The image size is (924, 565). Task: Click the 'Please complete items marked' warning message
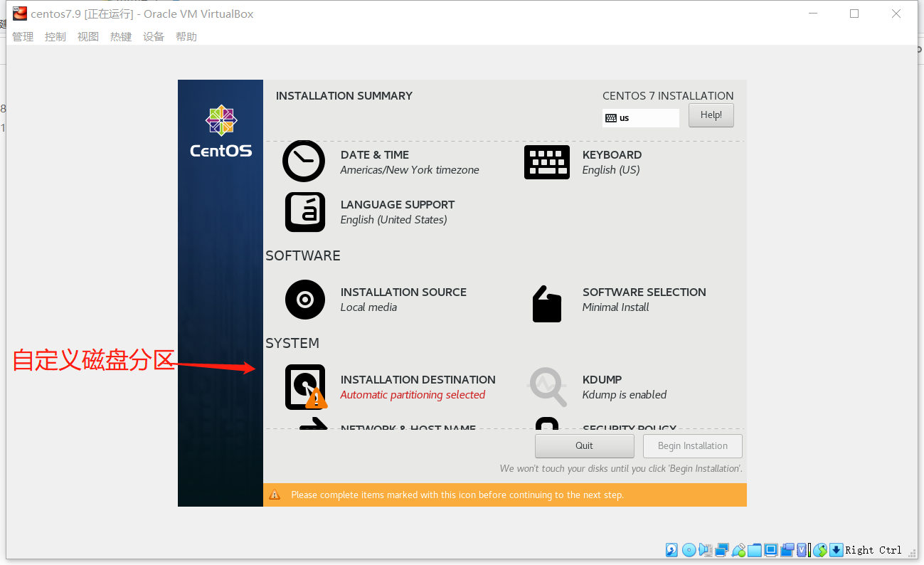(x=457, y=495)
